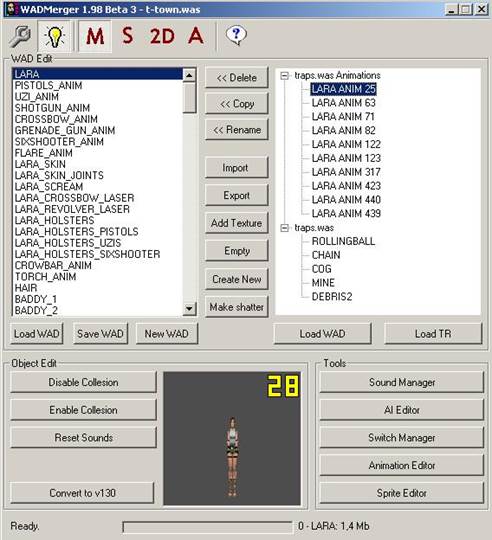
Task: Click the Load TR button
Action: (x=433, y=334)
